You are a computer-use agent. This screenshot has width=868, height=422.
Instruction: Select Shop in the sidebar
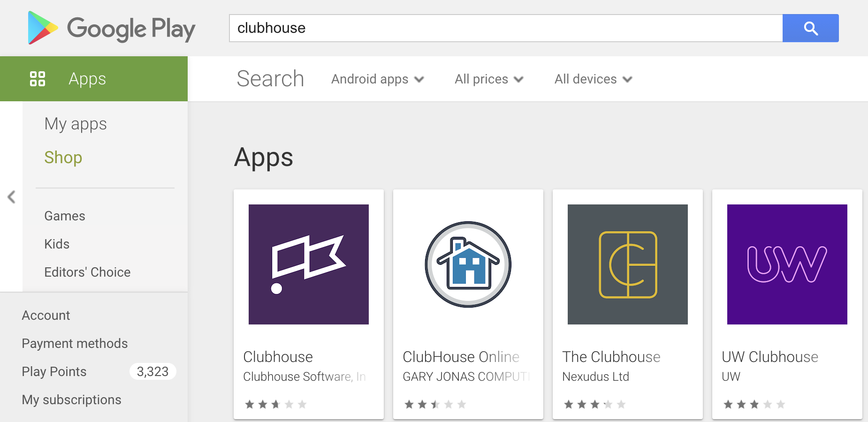click(63, 158)
